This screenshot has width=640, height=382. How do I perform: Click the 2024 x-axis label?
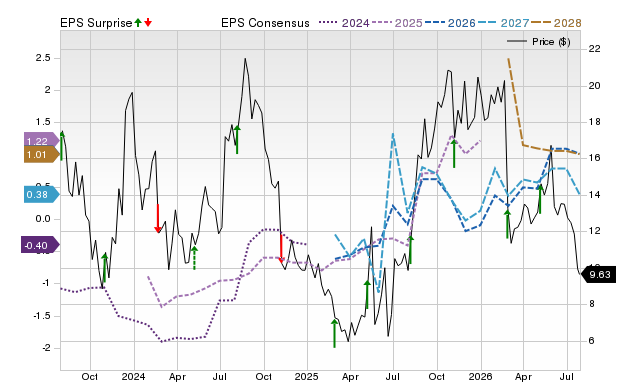[x=133, y=376]
